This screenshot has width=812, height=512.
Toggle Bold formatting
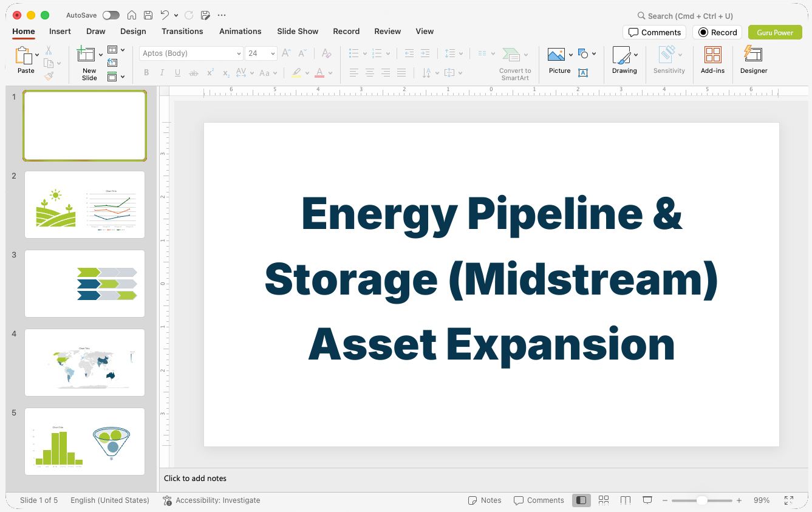pos(146,73)
